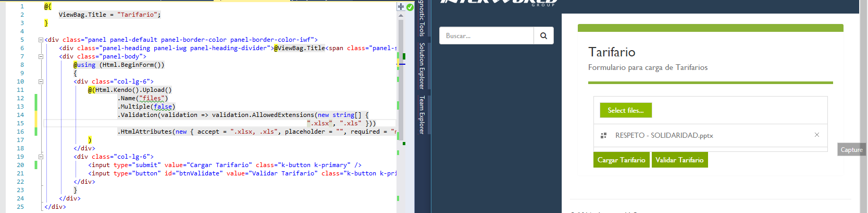Collapse the panel-body div on line 7
Viewport: 868px width, 213px height.
41,56
